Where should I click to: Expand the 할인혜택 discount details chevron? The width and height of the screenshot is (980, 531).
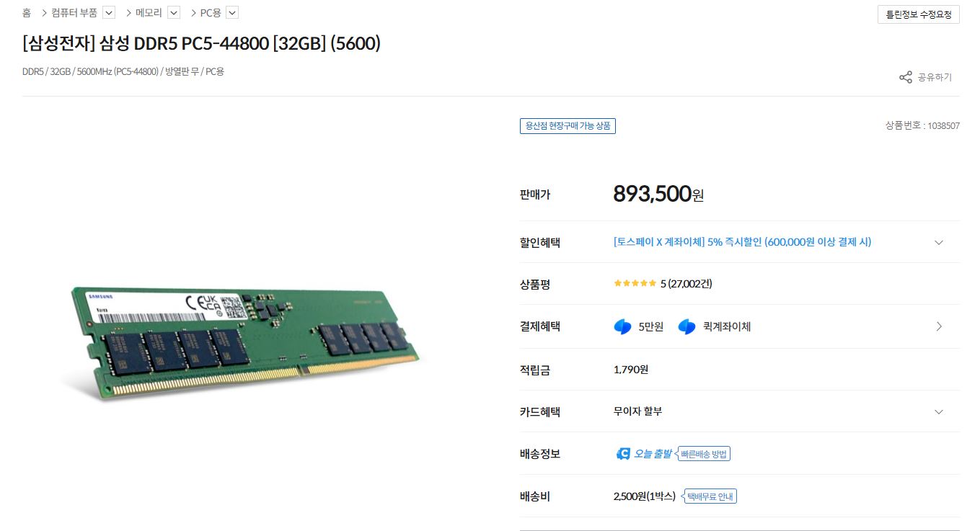(x=938, y=243)
